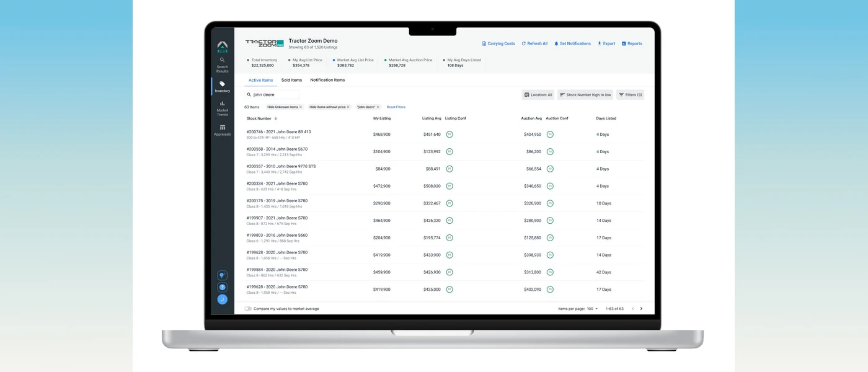Click Refresh All
Image resolution: width=868 pixels, height=372 pixels.
534,43
